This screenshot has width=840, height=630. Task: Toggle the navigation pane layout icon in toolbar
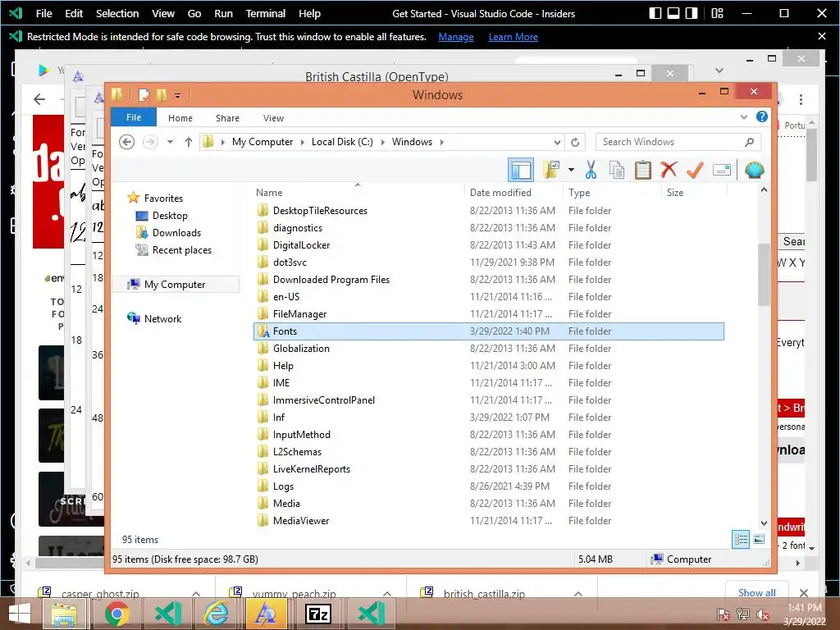tap(520, 171)
